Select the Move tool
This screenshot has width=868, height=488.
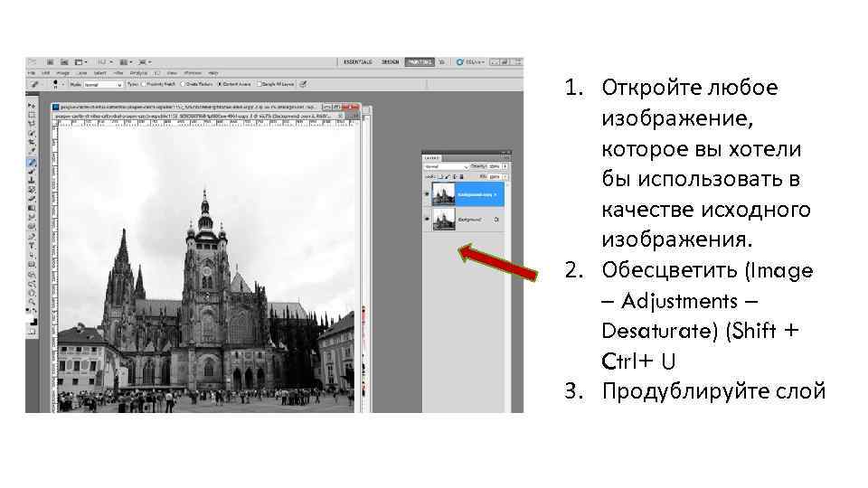click(32, 105)
